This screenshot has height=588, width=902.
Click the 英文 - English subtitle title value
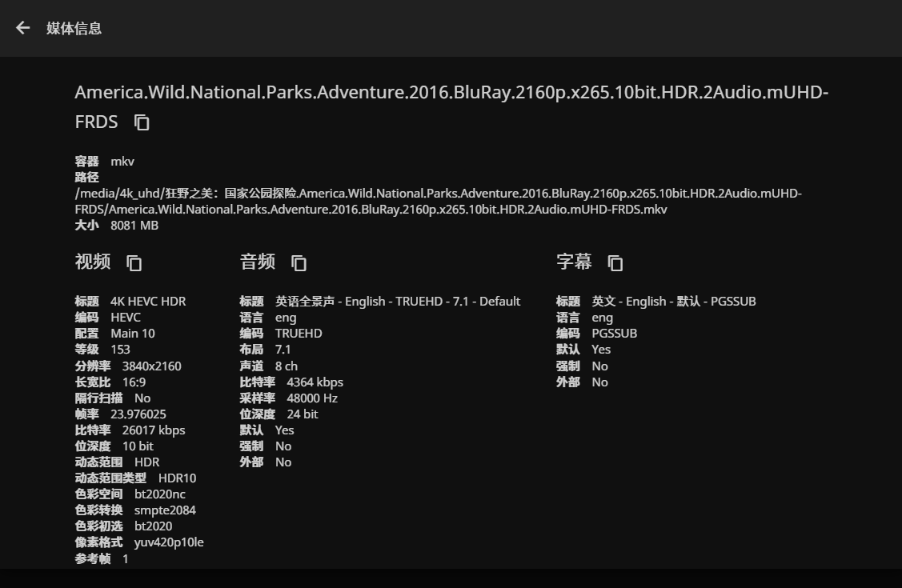(x=673, y=302)
